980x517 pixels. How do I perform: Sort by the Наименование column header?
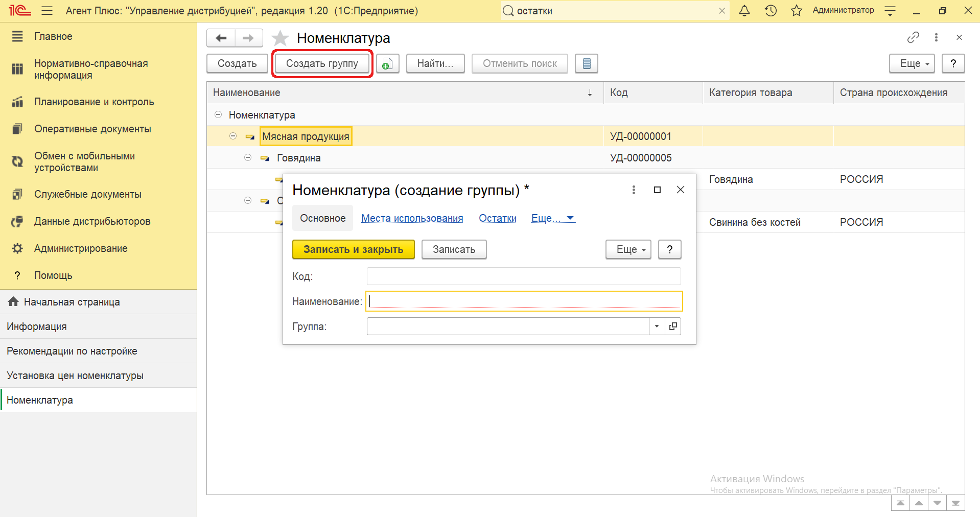pyautogui.click(x=405, y=92)
